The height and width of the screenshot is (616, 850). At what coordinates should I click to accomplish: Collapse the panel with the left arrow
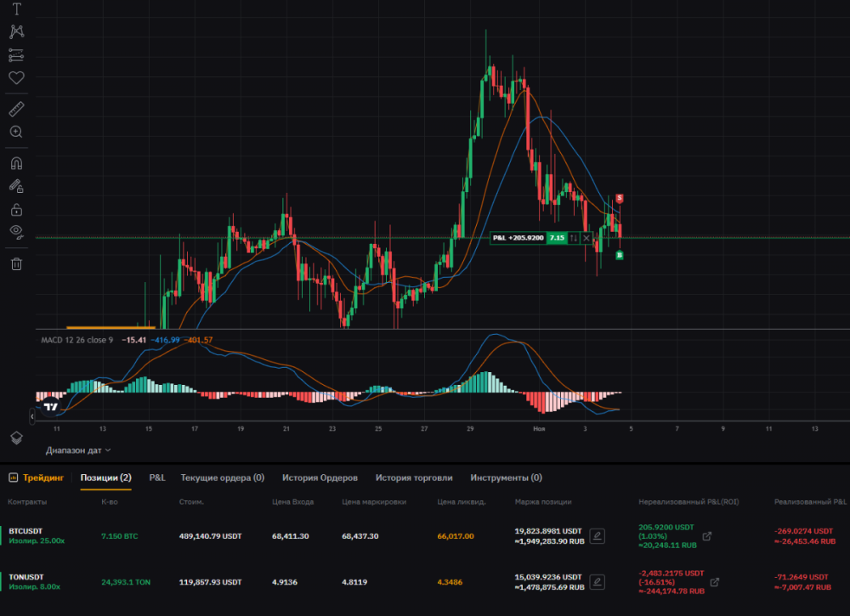32,416
